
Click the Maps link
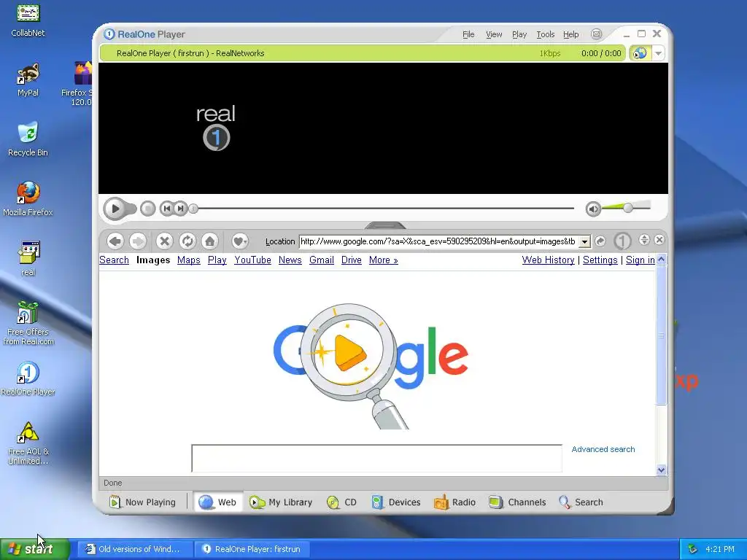[189, 260]
